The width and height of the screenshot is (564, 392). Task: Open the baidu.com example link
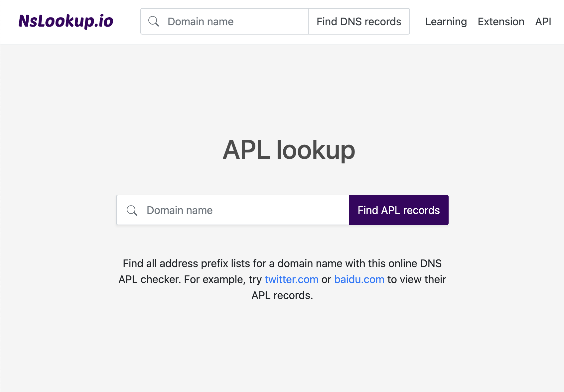point(359,279)
